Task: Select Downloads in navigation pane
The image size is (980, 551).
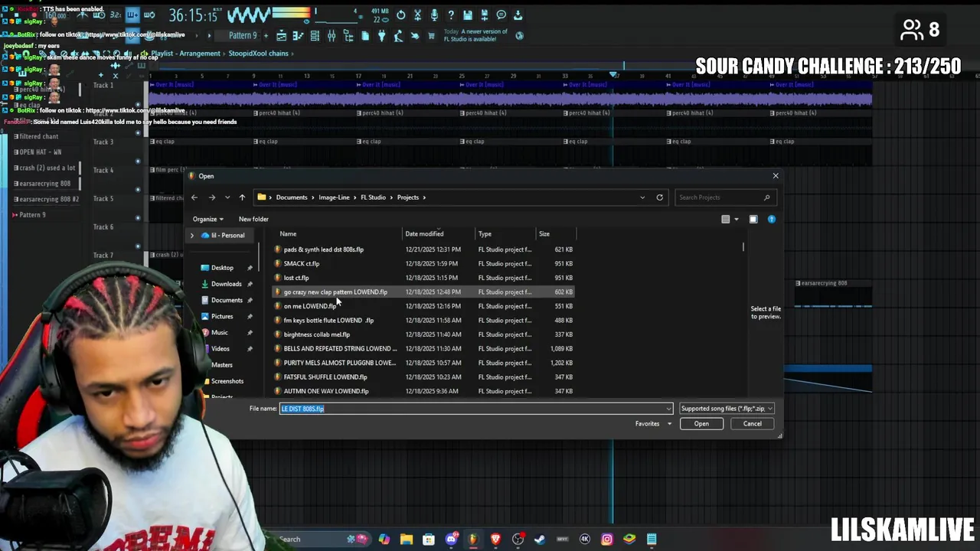Action: click(x=226, y=284)
